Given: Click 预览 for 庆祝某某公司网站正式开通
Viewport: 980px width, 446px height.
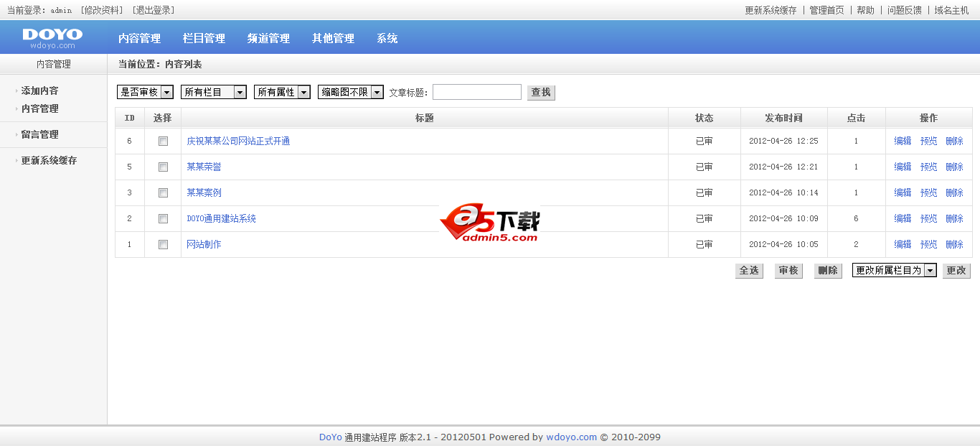Looking at the screenshot, I should tap(928, 141).
